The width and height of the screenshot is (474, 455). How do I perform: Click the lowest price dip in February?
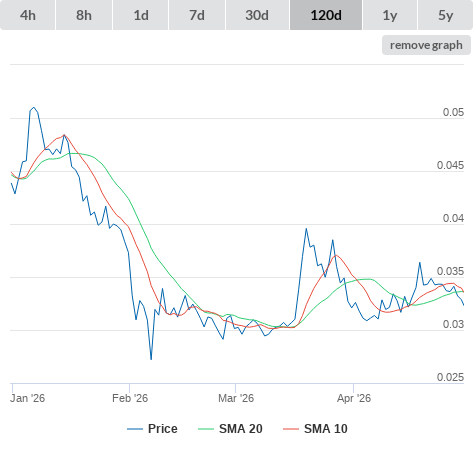(x=151, y=359)
